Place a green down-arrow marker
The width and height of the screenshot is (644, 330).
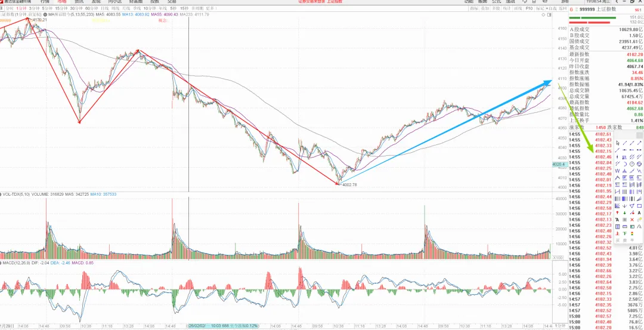[625, 212]
